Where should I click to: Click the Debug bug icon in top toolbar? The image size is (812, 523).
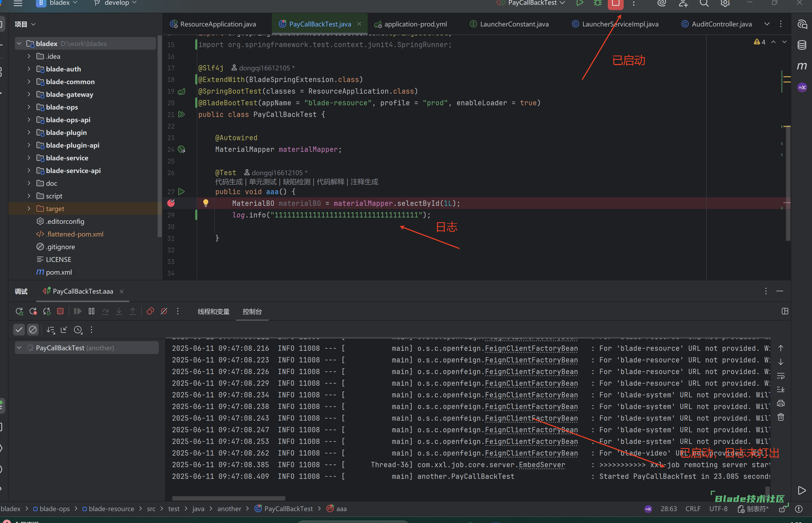(597, 3)
